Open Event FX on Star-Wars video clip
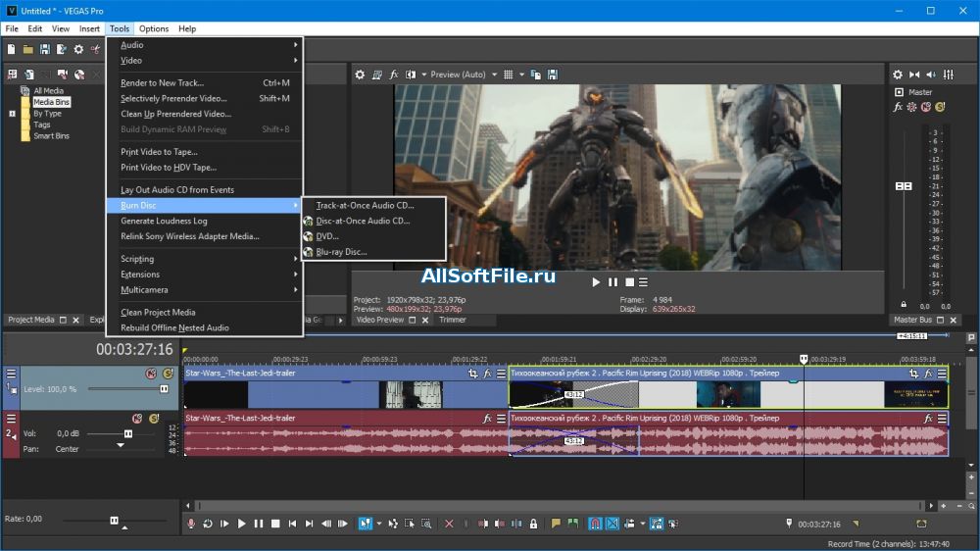Image resolution: width=980 pixels, height=551 pixels. 487,374
